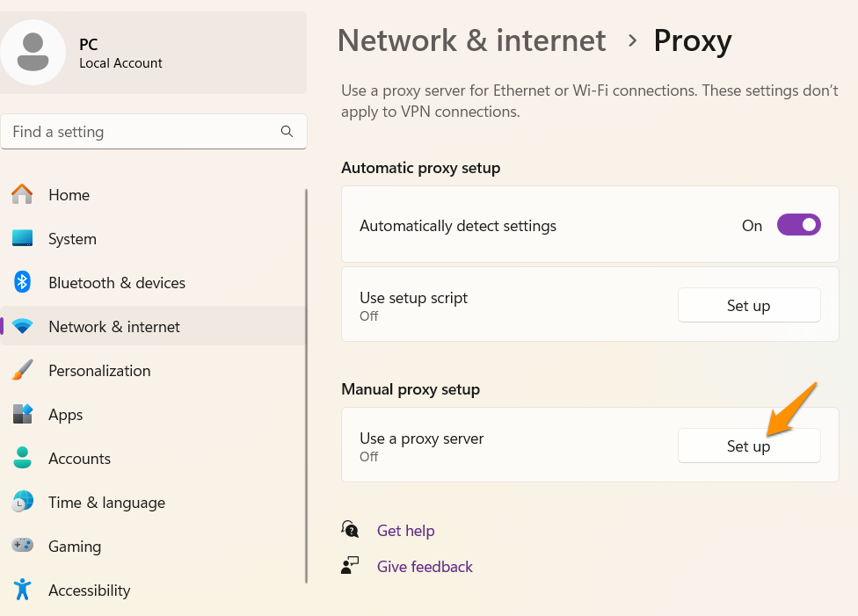The image size is (858, 616).
Task: Open the PC Local Account profile
Action: (x=120, y=53)
